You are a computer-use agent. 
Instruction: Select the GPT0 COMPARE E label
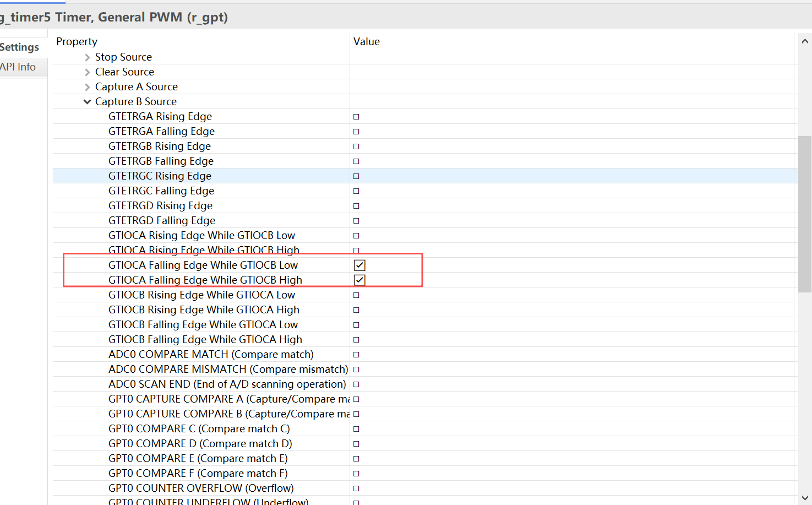[x=198, y=459]
